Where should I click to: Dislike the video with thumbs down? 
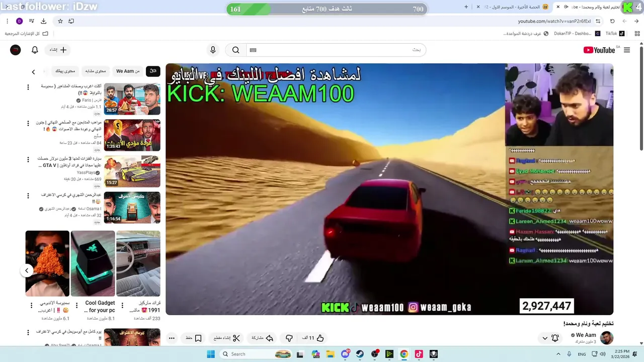point(289,338)
